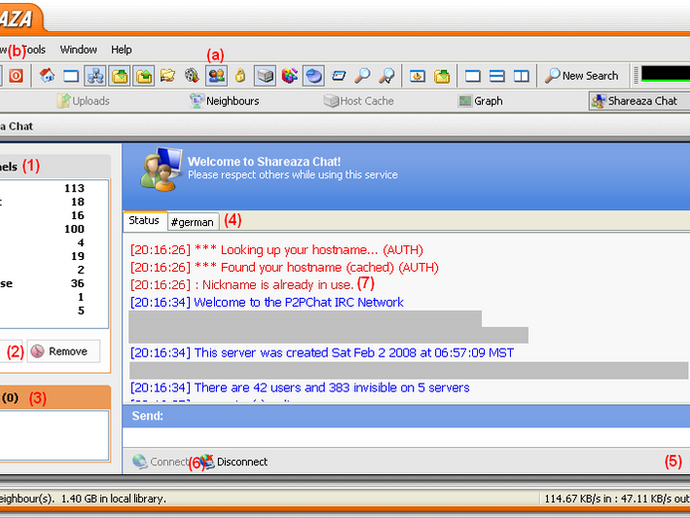Click the Remove channel button
690x518 pixels.
(63, 351)
